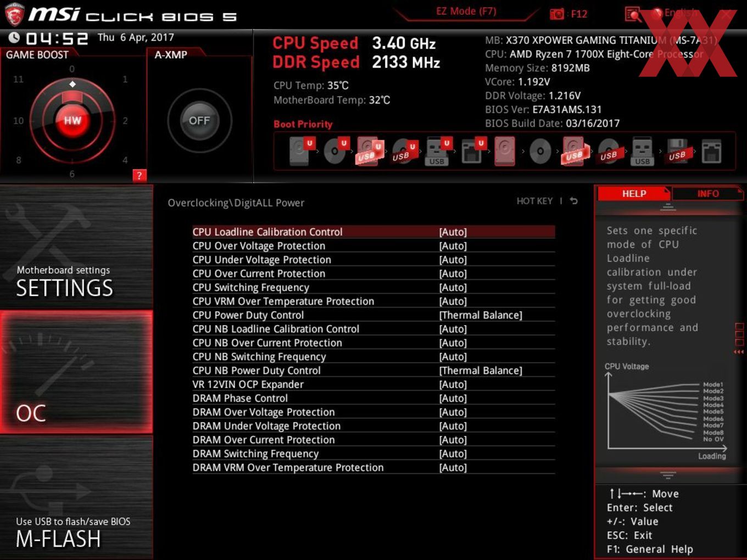Open the SETTINGS motherboard settings section

76,247
